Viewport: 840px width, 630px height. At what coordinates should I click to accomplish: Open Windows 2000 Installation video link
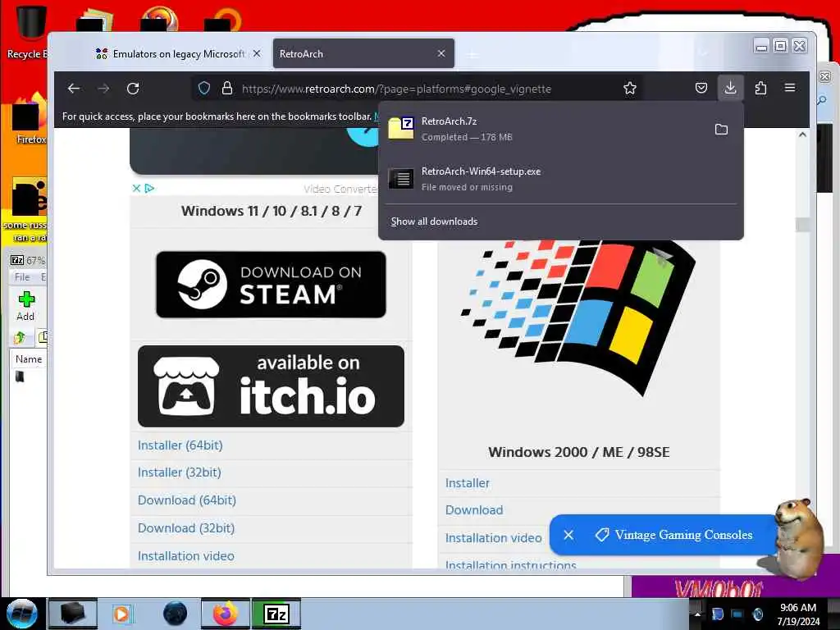pos(493,538)
